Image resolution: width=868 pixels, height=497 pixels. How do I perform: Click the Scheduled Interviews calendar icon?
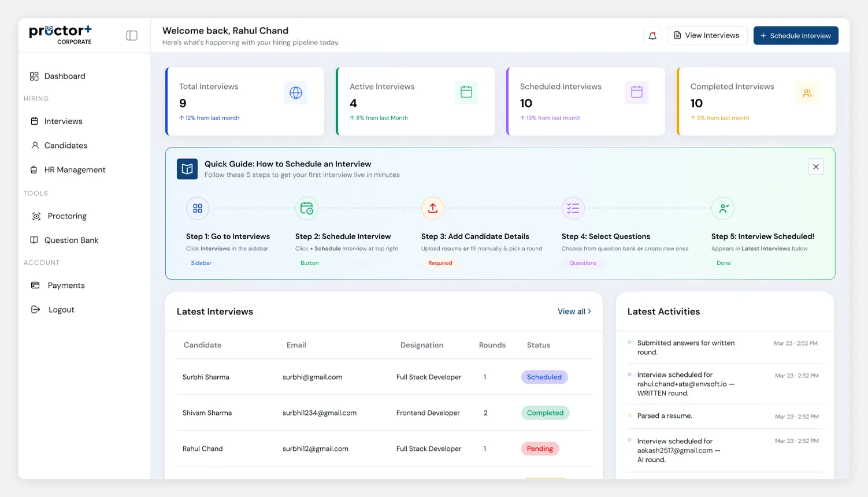[637, 92]
